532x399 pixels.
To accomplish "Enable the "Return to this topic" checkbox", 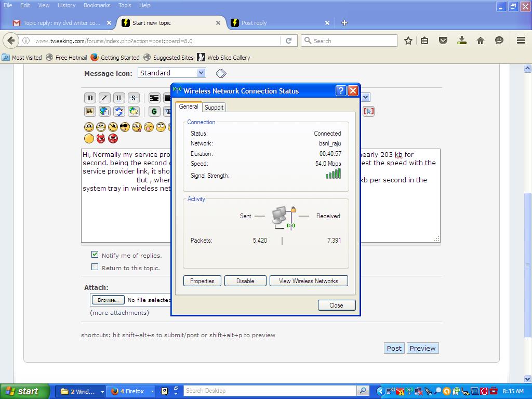I will click(x=95, y=267).
